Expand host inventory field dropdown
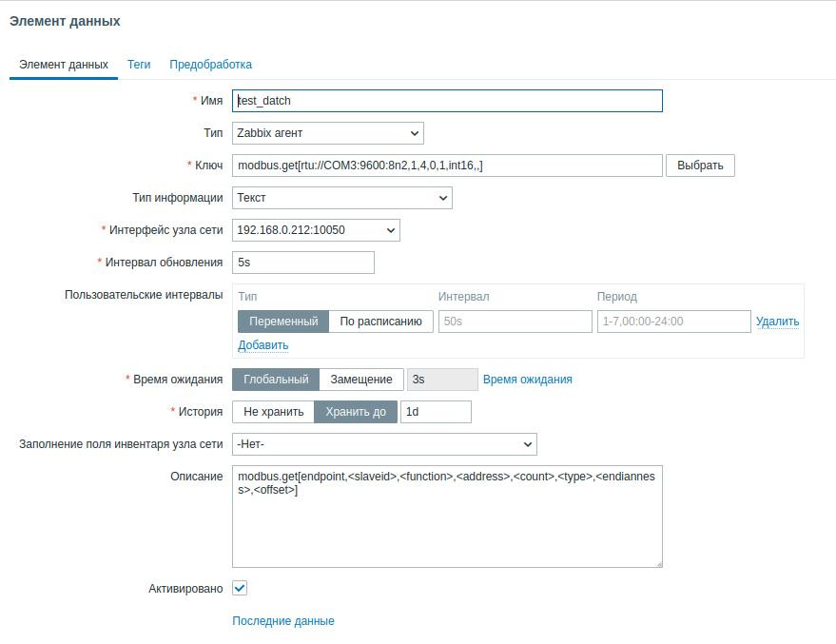This screenshot has width=836, height=644. click(x=384, y=444)
